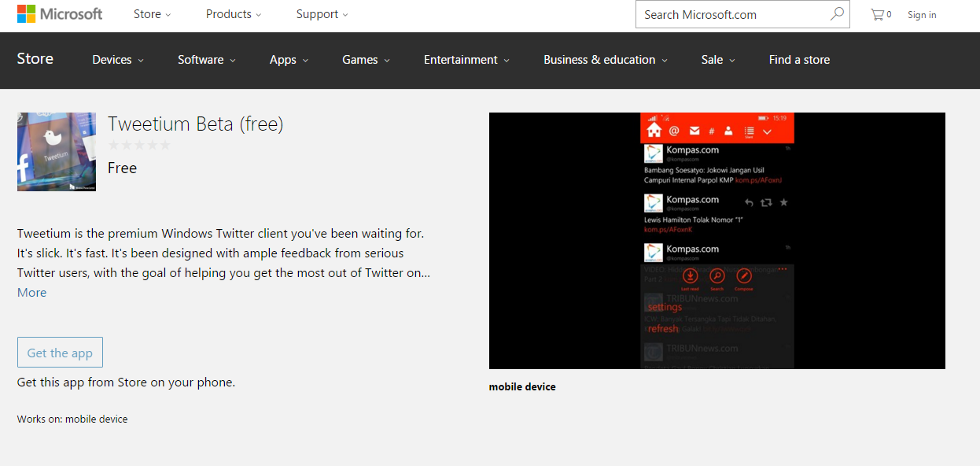
Task: Open the Sale menu
Action: (x=718, y=60)
